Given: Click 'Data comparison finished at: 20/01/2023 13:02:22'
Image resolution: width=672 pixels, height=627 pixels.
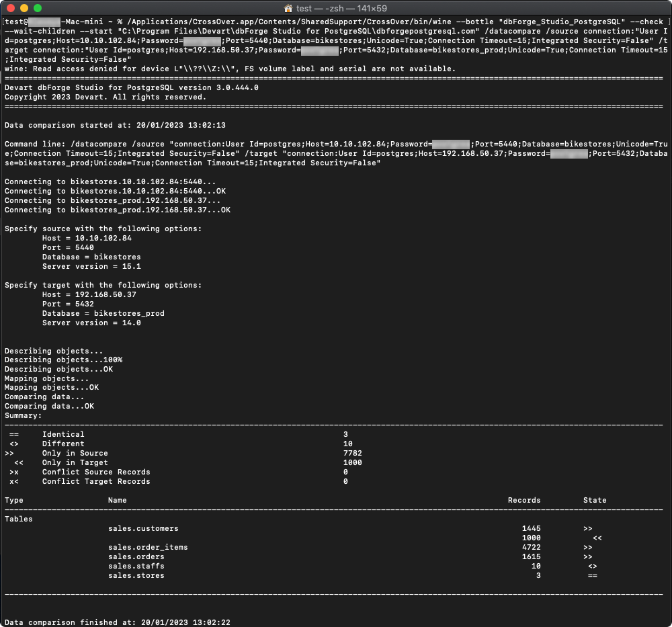Looking at the screenshot, I should click(x=118, y=622).
